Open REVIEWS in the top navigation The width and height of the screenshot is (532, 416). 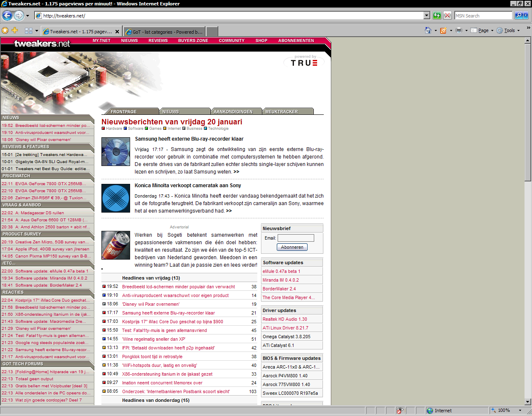(x=158, y=41)
